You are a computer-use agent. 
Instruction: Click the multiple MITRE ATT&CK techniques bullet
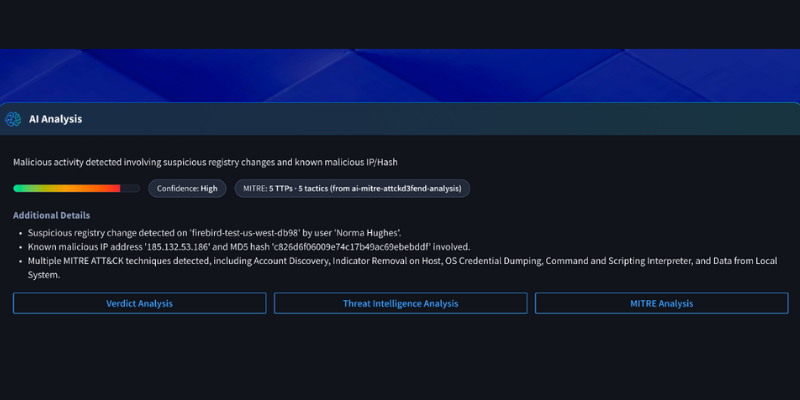pyautogui.click(x=300, y=260)
